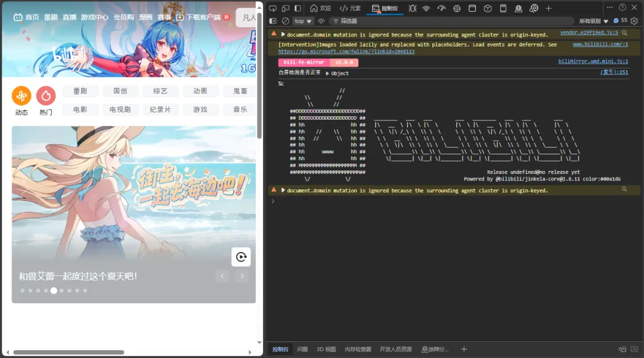Clear the console with the ban icon
This screenshot has height=358, width=644.
coord(286,21)
